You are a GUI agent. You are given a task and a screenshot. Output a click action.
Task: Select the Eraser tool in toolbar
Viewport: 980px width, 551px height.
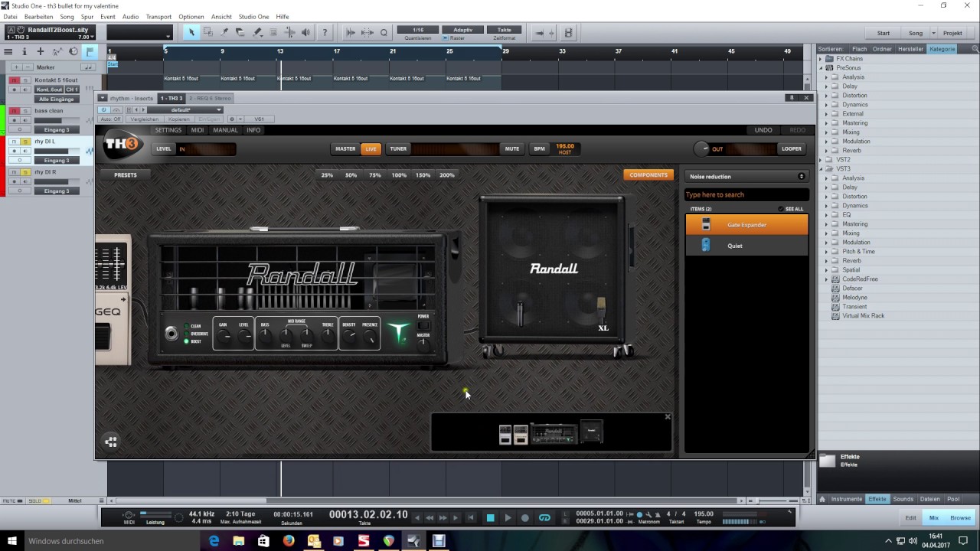coord(240,32)
